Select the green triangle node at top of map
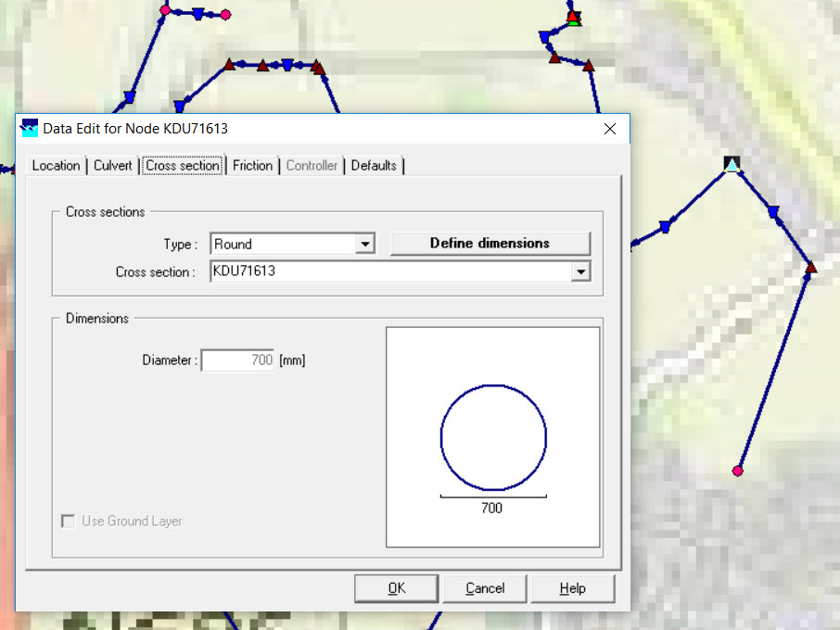Image resolution: width=840 pixels, height=630 pixels. point(574,19)
